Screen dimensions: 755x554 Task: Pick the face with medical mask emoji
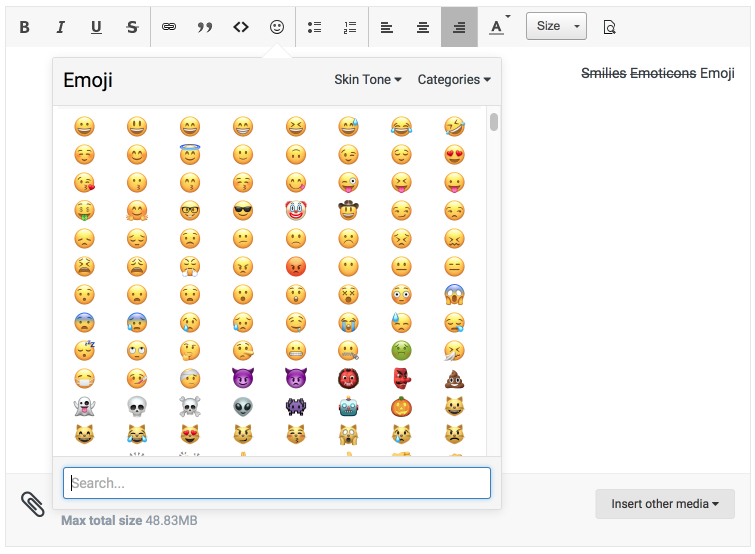tap(84, 378)
